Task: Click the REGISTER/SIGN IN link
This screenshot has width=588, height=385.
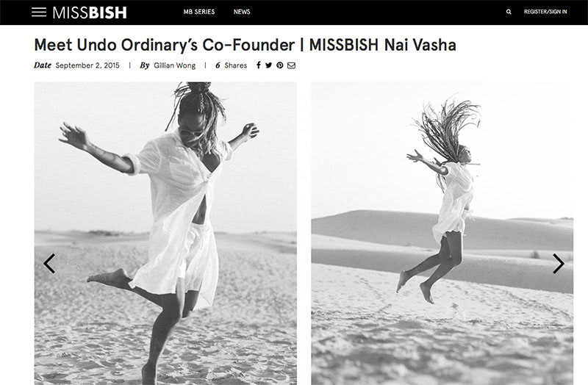Action: coord(545,12)
